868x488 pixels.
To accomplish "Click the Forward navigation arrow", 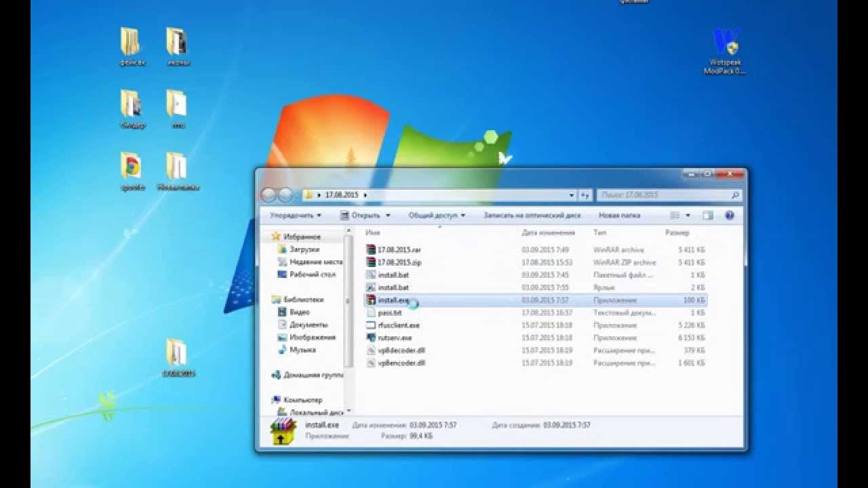I will pyautogui.click(x=285, y=195).
